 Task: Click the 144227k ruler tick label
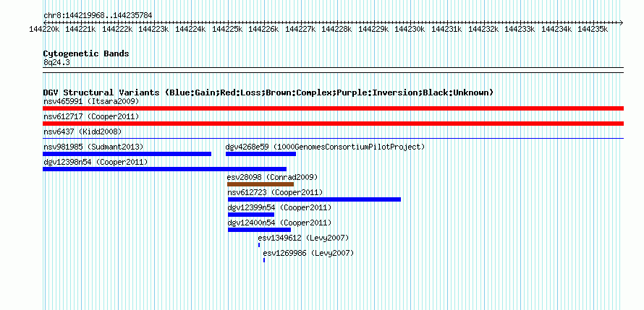[x=300, y=29]
